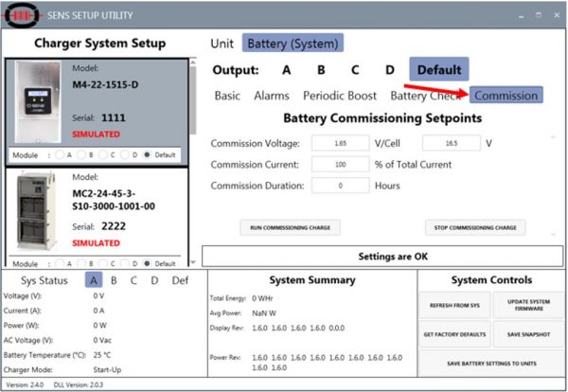Choose Output C
Viewport: 568px width, 392px height.
355,69
